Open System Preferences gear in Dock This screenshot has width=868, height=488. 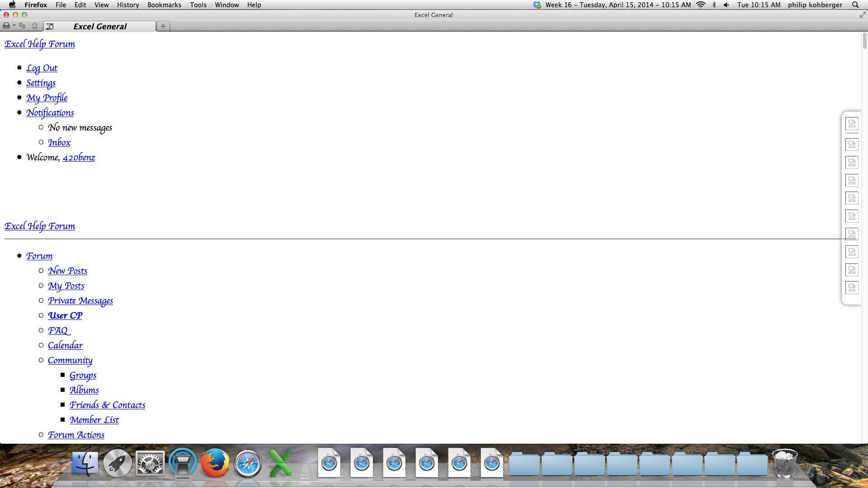[x=150, y=463]
